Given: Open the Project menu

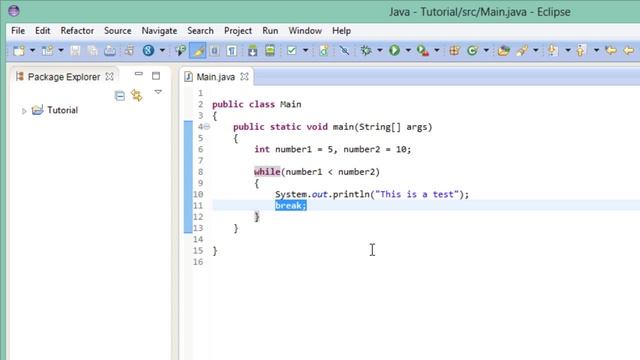Looking at the screenshot, I should [238, 31].
